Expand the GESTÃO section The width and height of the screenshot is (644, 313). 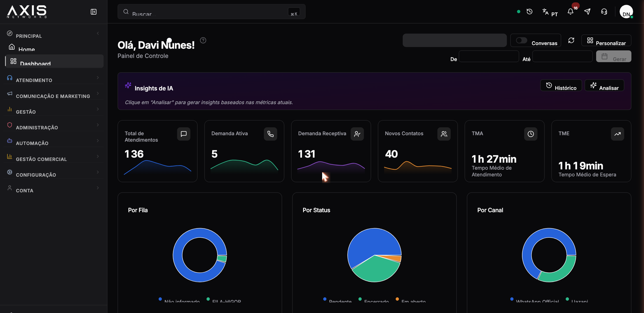click(54, 109)
